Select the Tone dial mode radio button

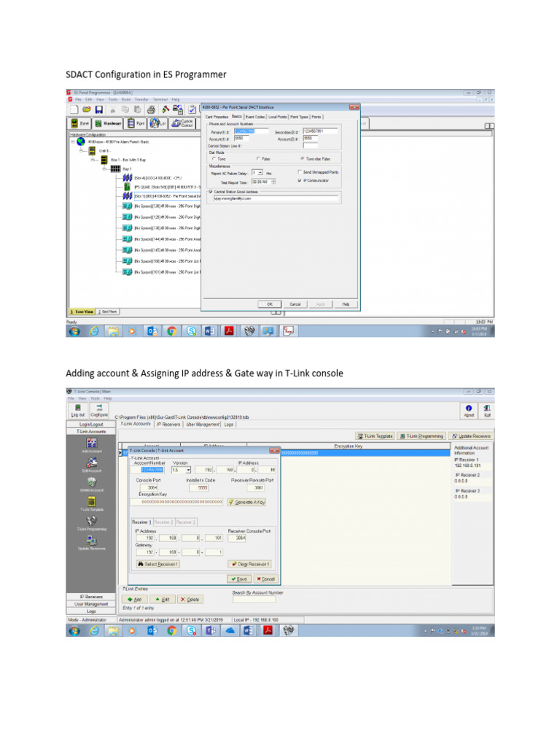[x=214, y=158]
